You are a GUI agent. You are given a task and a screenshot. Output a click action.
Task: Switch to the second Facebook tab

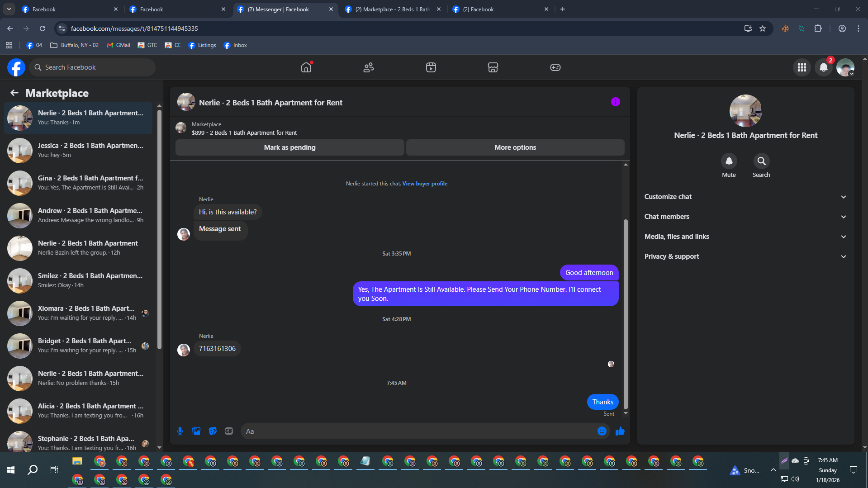pos(177,9)
